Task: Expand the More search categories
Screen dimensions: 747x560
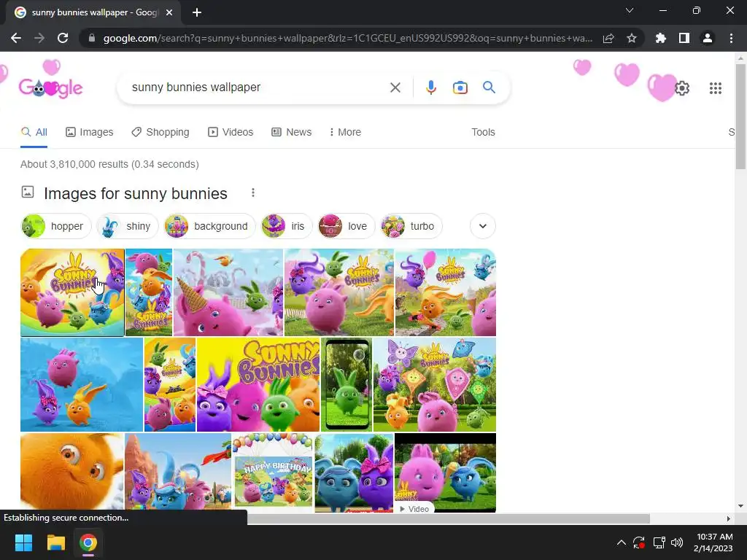Action: (x=345, y=132)
